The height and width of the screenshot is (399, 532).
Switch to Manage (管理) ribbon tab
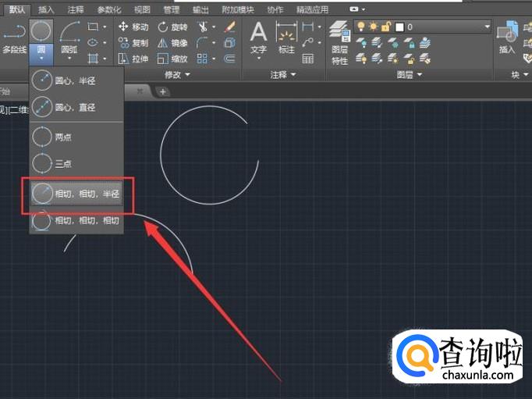[x=172, y=9]
